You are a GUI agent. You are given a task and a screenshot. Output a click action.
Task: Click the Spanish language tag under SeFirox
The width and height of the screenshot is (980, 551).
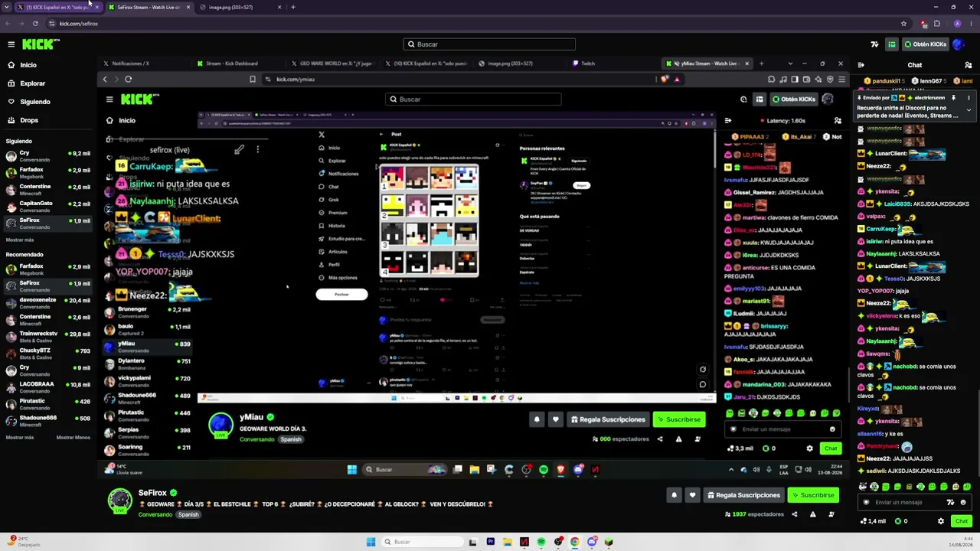[x=188, y=514]
